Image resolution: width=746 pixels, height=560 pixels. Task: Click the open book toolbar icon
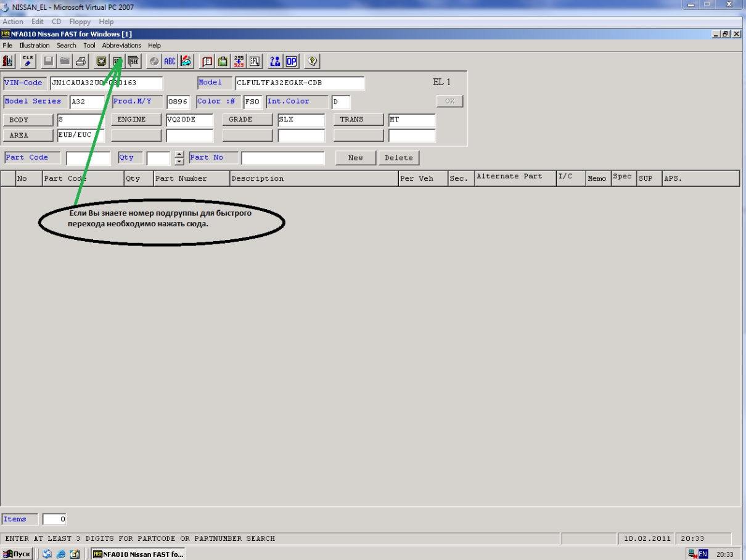tap(207, 61)
